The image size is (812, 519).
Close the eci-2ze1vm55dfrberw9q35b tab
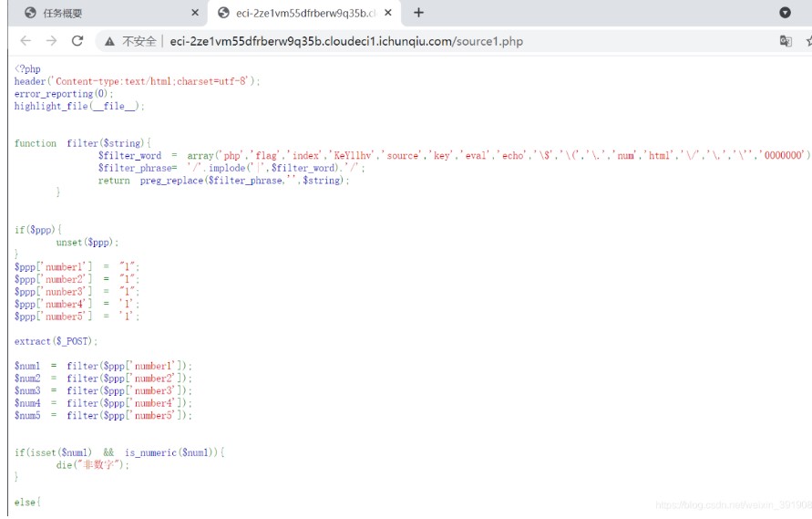pyautogui.click(x=388, y=13)
